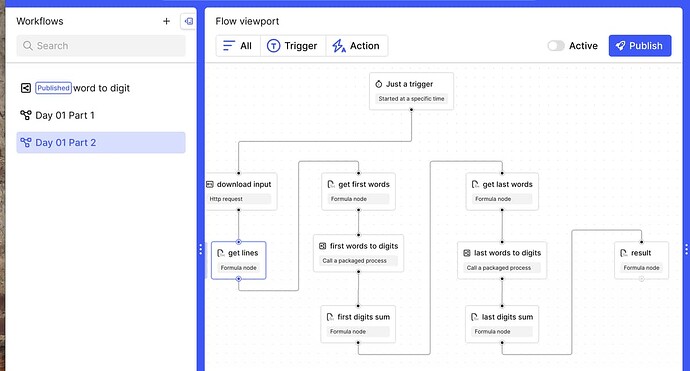This screenshot has height=371, width=690.
Task: Click the Published badge
Action: point(53,88)
